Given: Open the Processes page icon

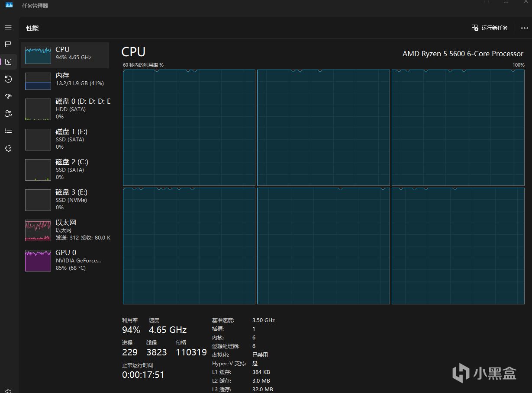Looking at the screenshot, I should pos(8,45).
